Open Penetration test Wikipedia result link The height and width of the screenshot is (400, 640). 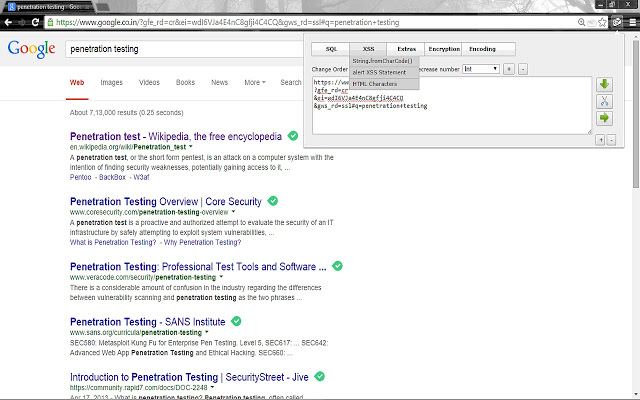click(176, 136)
